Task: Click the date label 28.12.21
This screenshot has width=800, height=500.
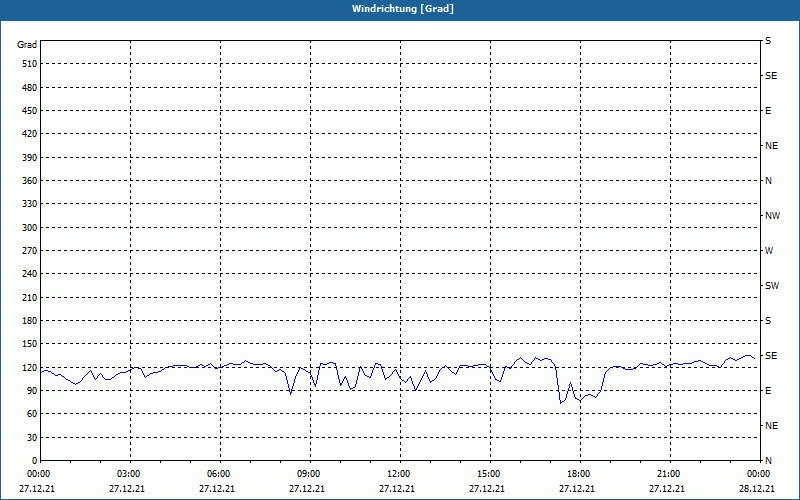Action: coord(757,489)
